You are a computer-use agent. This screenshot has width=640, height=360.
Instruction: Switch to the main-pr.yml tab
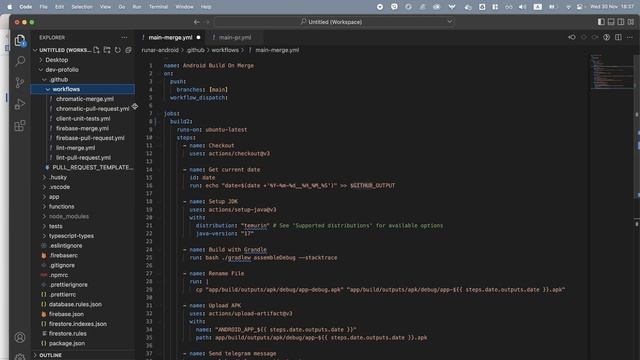(x=235, y=38)
